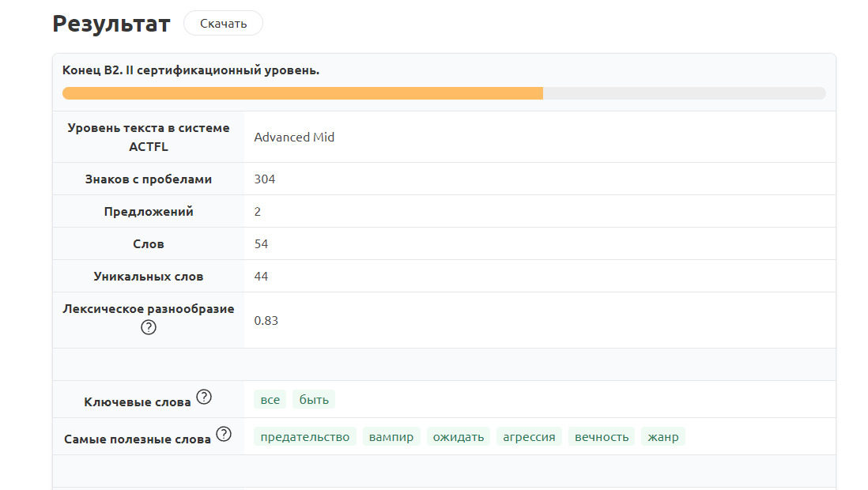Click the unique words value 44
This screenshot has height=490, width=868.
pyautogui.click(x=261, y=277)
